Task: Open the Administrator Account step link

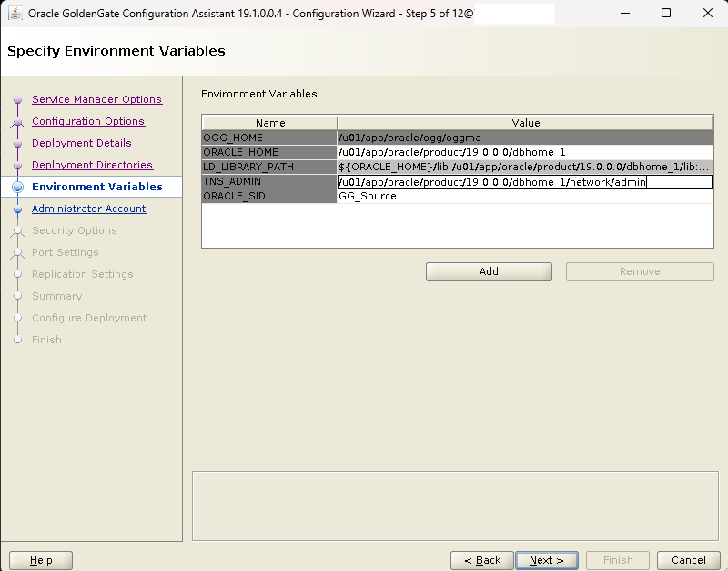Action: pyautogui.click(x=88, y=209)
